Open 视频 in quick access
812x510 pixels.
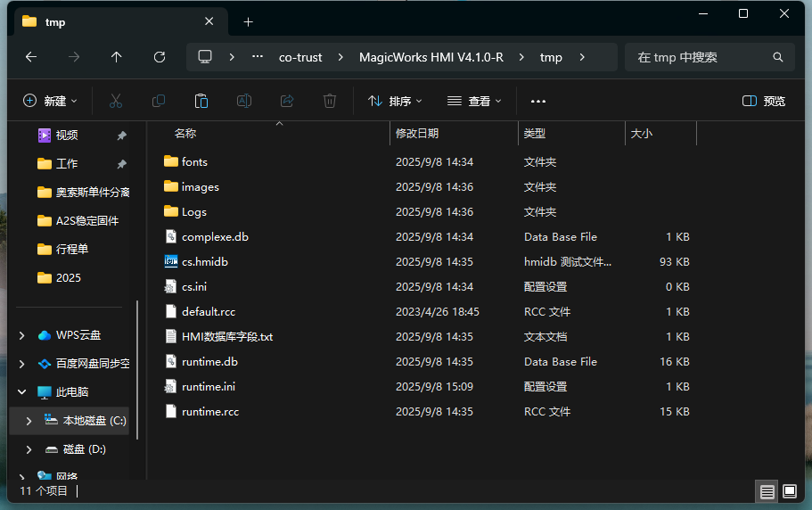(x=66, y=136)
